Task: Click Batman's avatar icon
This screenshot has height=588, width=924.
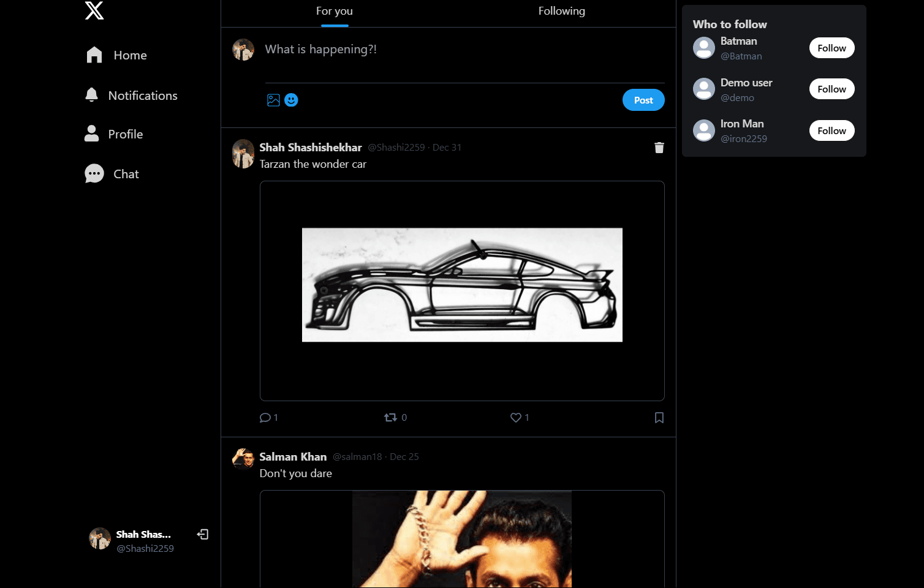Action: [704, 48]
